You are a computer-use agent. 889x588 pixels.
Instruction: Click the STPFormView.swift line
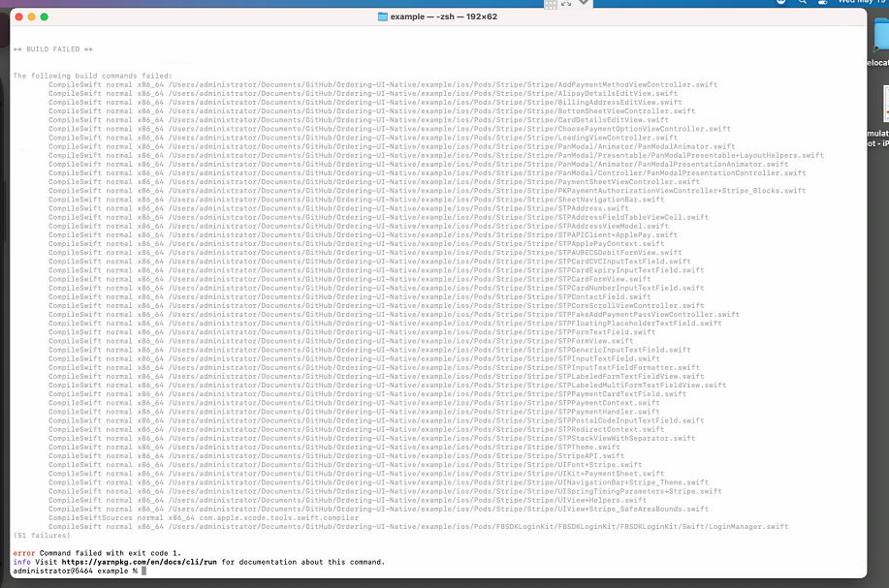click(x=340, y=341)
